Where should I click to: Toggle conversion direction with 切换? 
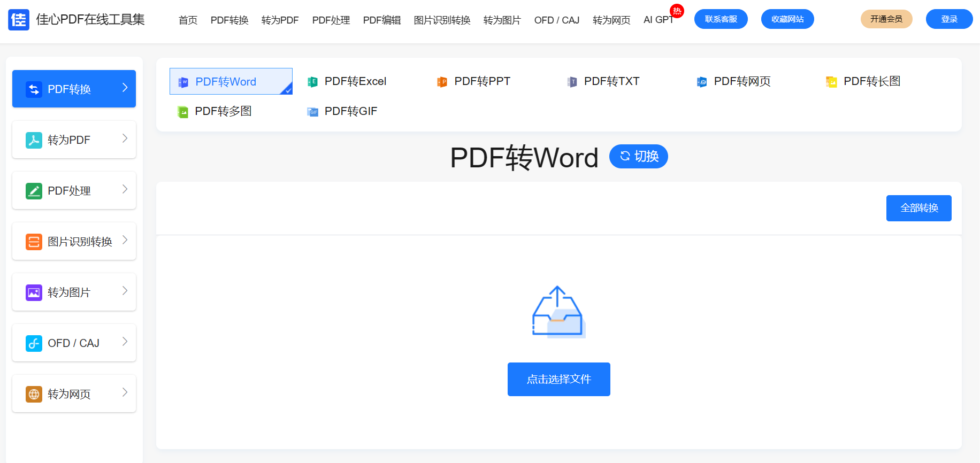(x=638, y=156)
